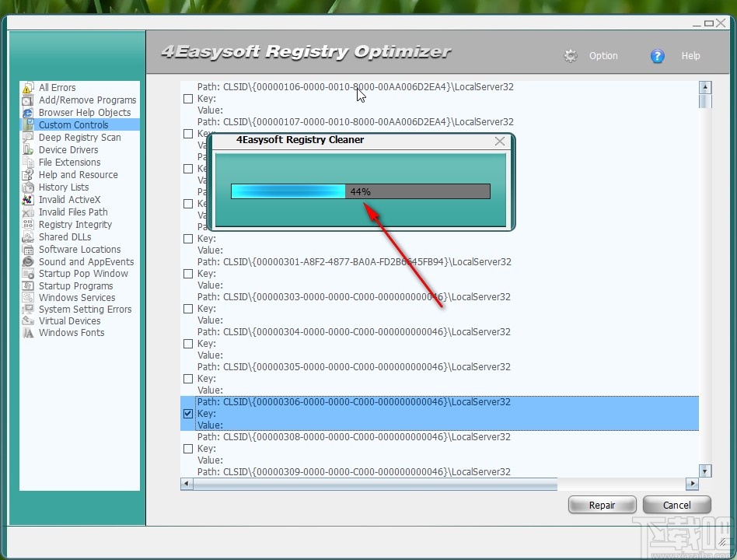Click the System Setting Errors icon

coord(28,310)
